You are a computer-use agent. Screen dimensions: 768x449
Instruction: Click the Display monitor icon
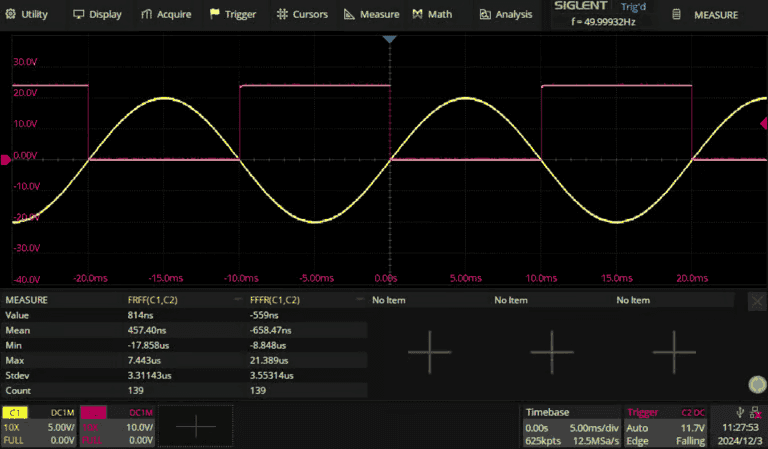(x=78, y=14)
